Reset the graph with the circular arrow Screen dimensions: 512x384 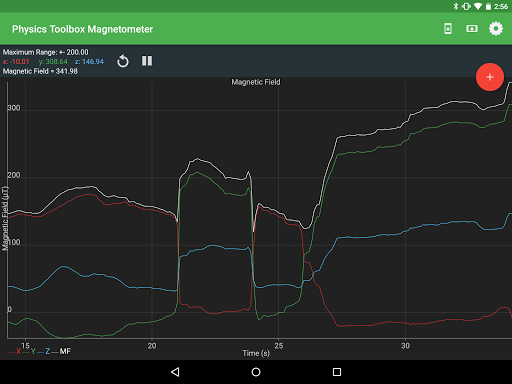[123, 61]
